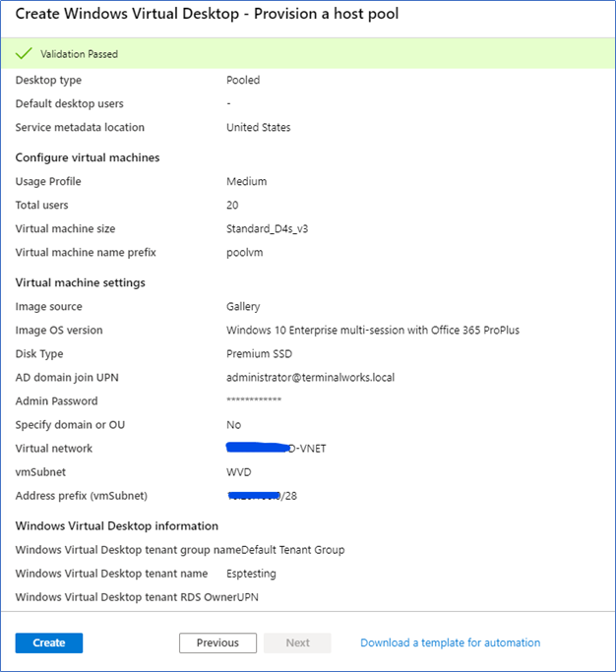Viewport: 616px width, 672px height.
Task: Click the greyed-out Next button
Action: 297,642
